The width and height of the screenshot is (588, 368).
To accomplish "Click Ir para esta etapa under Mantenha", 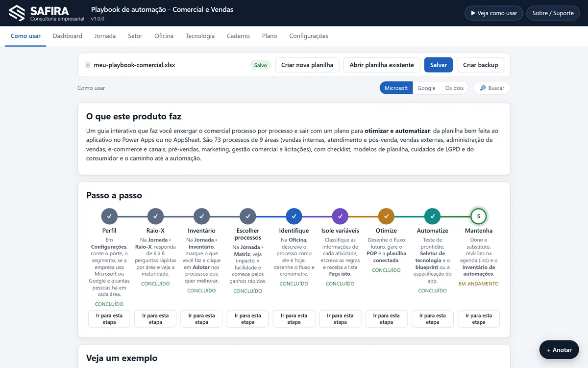I will (x=479, y=319).
